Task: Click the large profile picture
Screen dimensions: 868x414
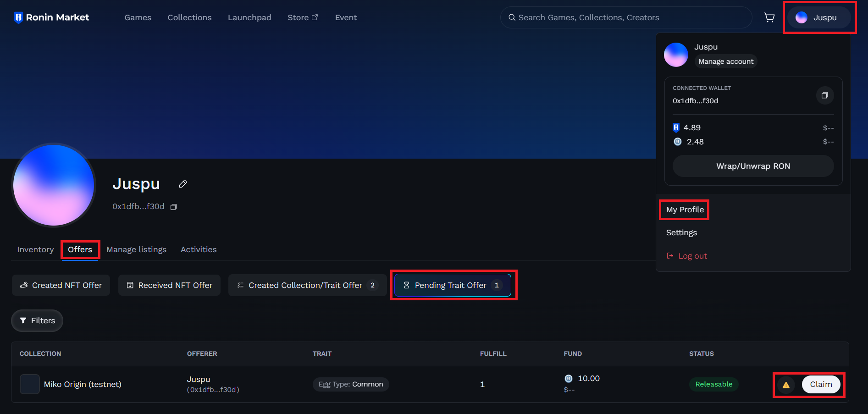Action: coord(54,185)
